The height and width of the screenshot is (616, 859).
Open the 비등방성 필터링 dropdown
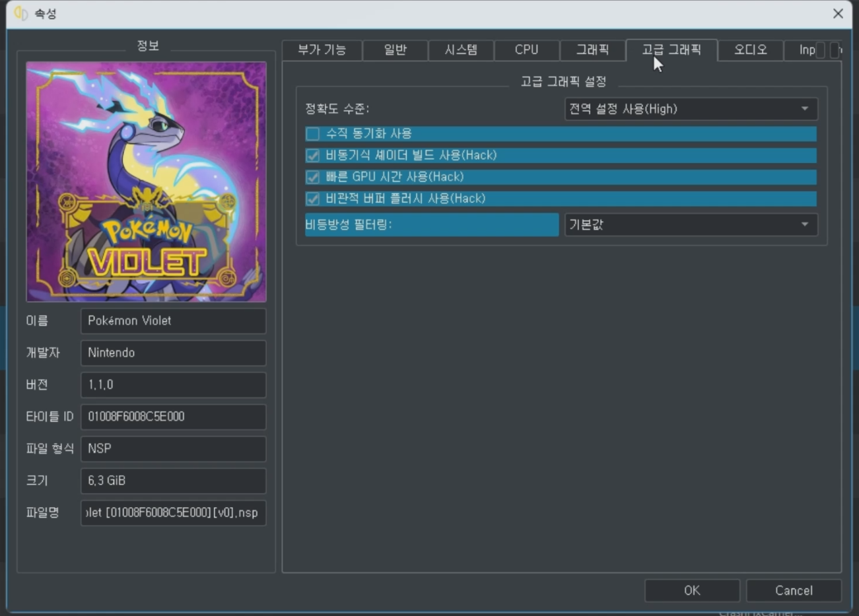click(x=691, y=224)
